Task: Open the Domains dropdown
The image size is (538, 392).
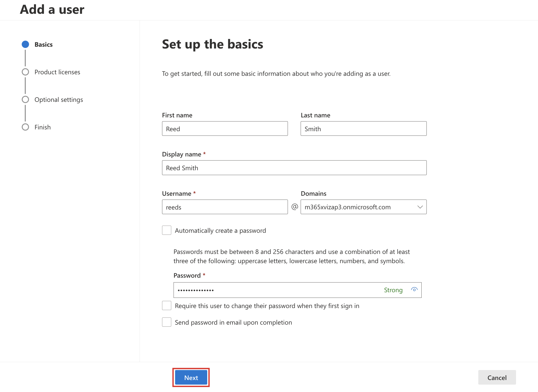Action: click(357, 207)
